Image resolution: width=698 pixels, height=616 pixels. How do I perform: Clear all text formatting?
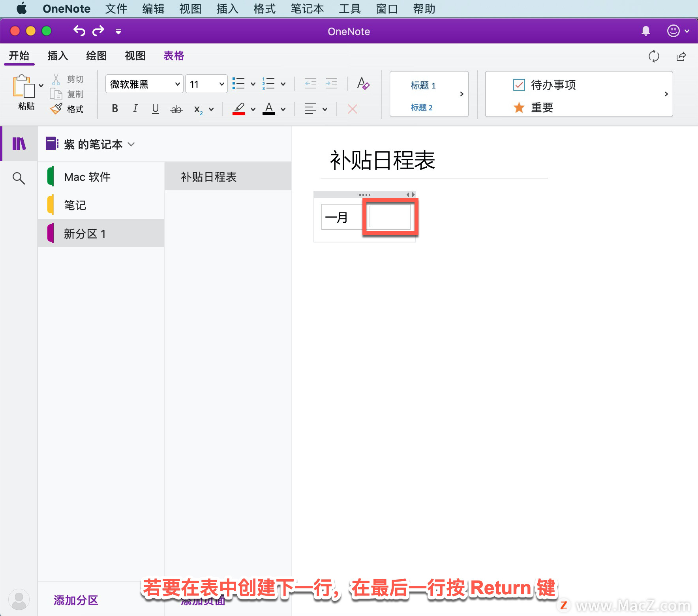coord(363,84)
